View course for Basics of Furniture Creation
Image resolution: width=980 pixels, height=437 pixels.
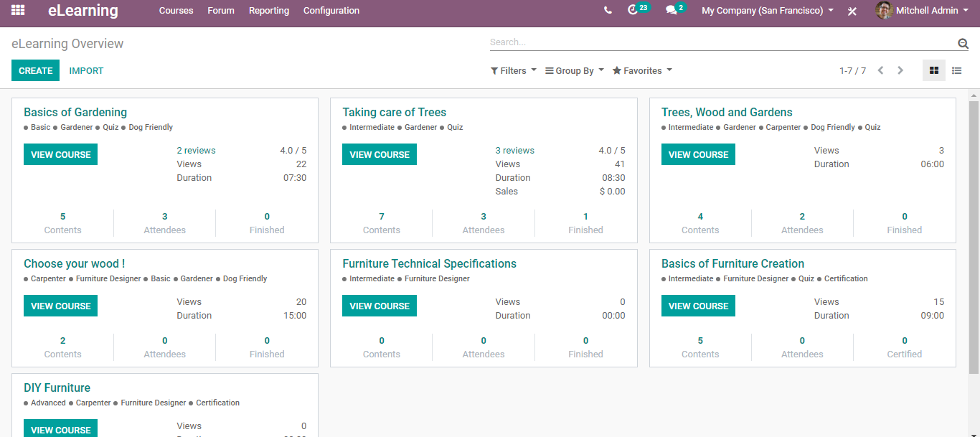(699, 306)
